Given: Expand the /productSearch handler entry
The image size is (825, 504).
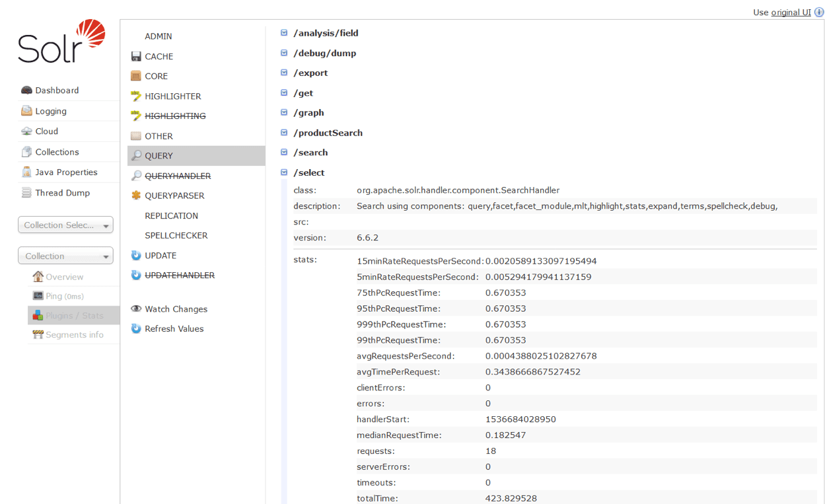Looking at the screenshot, I should click(285, 133).
